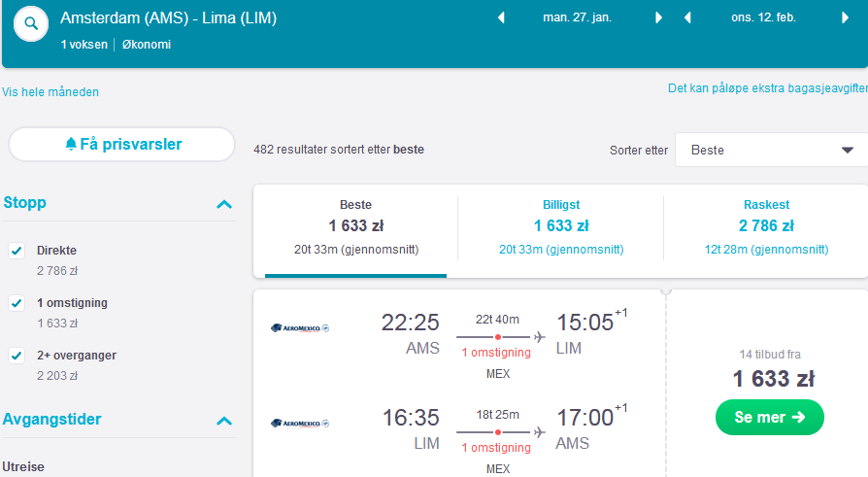
Task: Open extra baggage fees notice link
Action: 767,88
